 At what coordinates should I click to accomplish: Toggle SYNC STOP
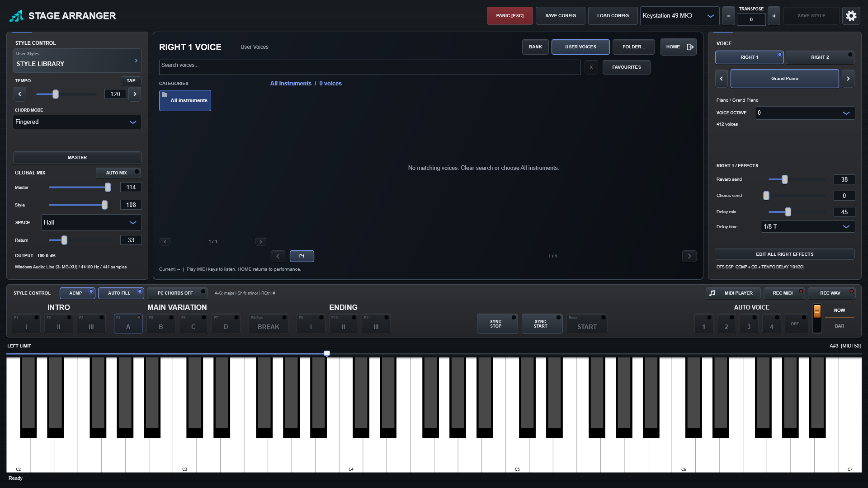coord(497,324)
